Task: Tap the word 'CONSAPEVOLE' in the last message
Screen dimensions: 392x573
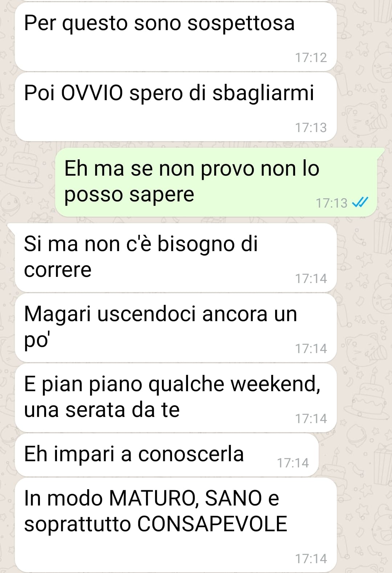Action: coord(212,524)
